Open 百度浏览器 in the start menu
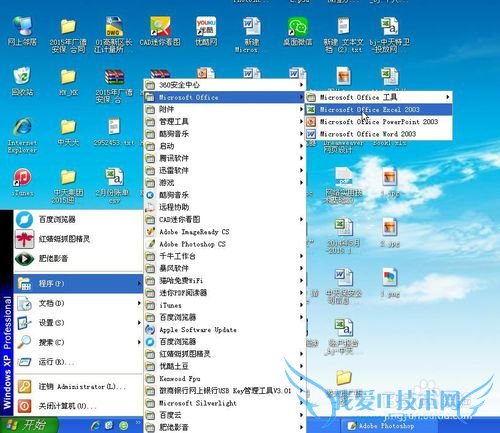500x433 pixels. point(78,219)
